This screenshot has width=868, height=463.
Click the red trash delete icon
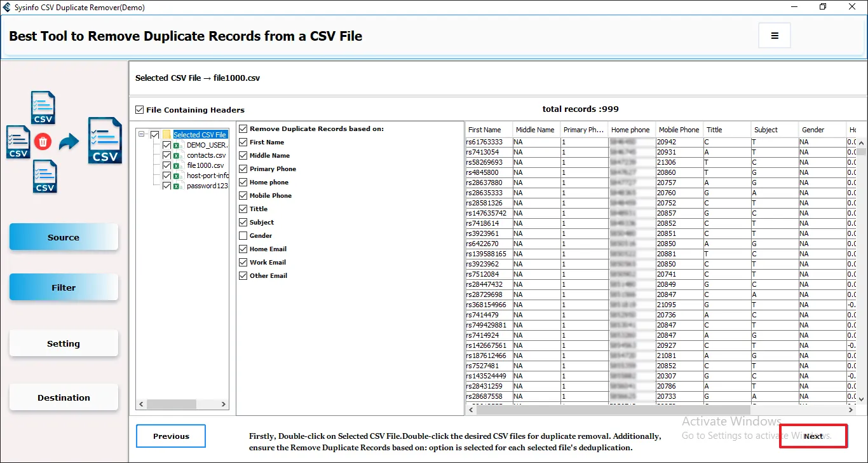[43, 141]
